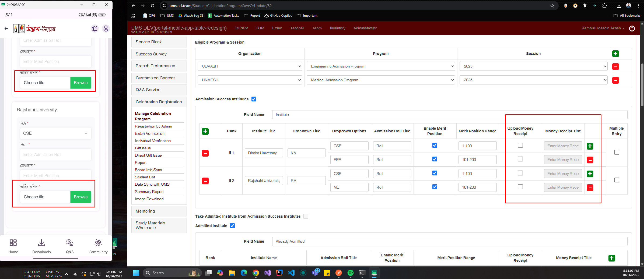Image resolution: width=644 pixels, height=279 pixels.
Task: Enable Multiple Entry for Rajshahi University
Action: 617,180
